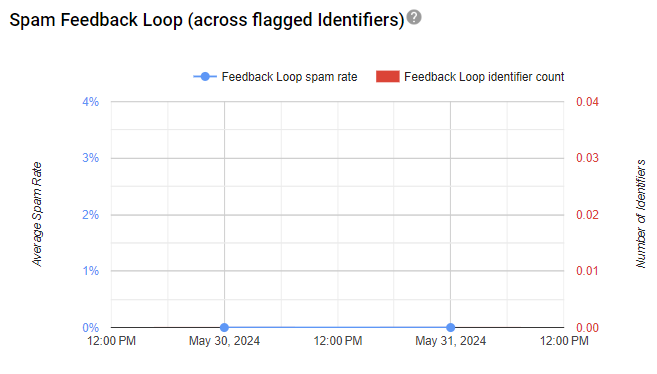Click the blue line between the data points
Viewport: 657px width, 374px height.
tap(337, 327)
